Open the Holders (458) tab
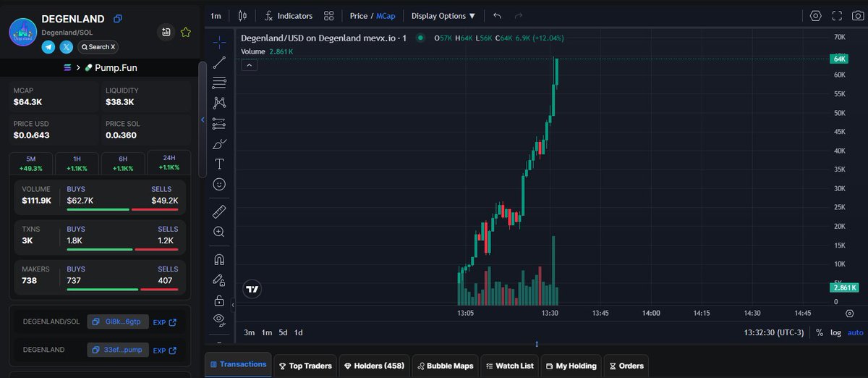Screen dimensions: 868x378 coord(374,366)
